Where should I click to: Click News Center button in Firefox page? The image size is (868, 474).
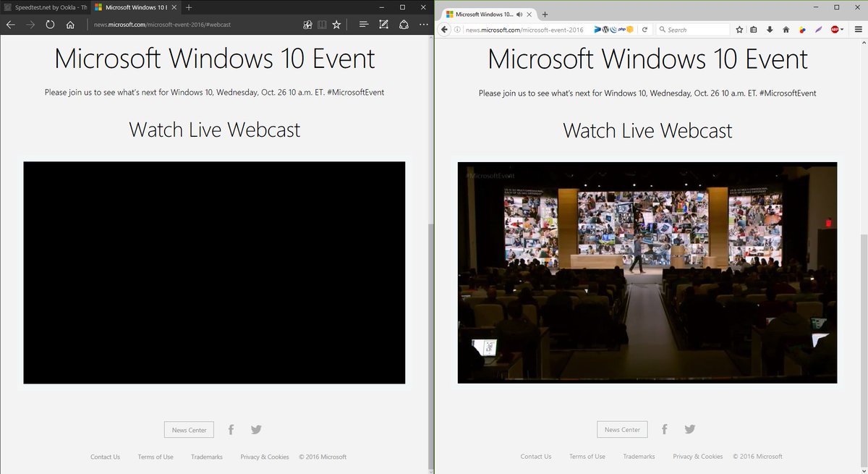pyautogui.click(x=622, y=429)
